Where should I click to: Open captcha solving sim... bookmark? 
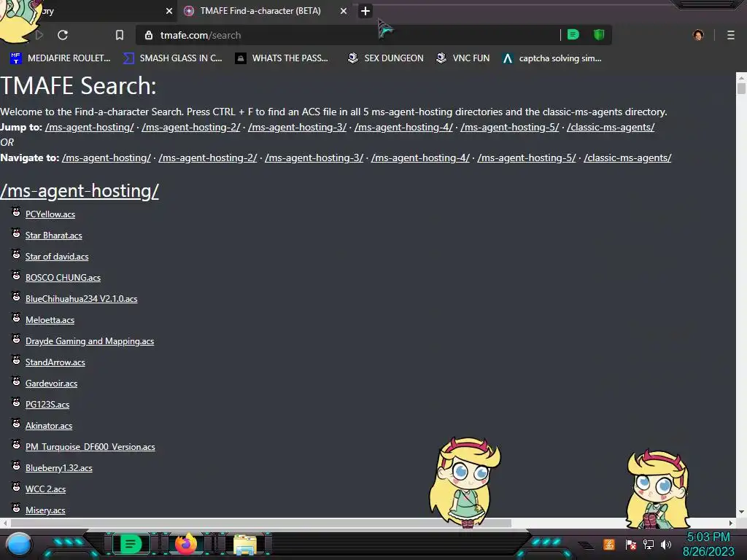click(x=552, y=58)
